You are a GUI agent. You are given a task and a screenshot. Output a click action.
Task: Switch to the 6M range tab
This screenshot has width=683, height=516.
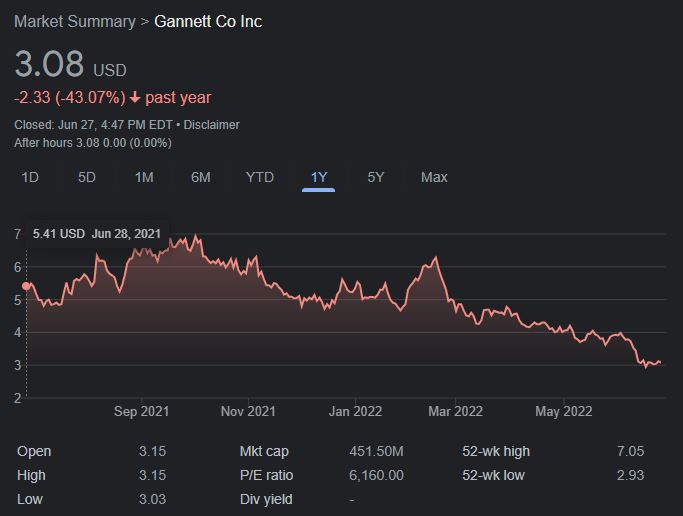201,177
